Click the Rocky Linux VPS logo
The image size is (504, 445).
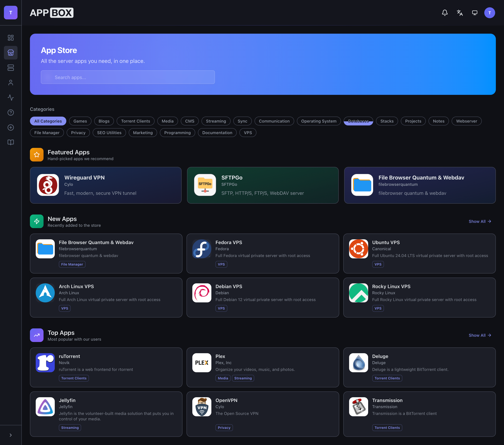(x=358, y=293)
